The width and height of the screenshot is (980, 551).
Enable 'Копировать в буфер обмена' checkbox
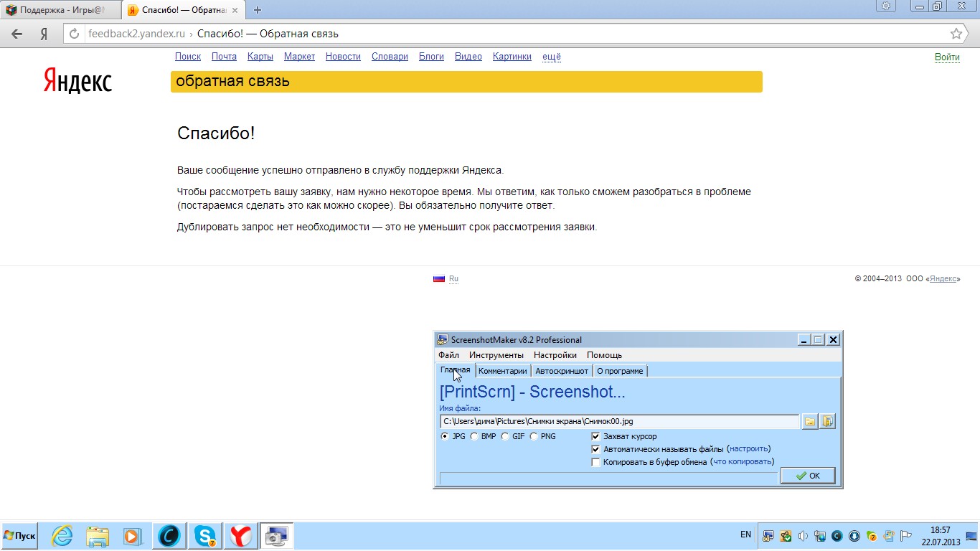(x=595, y=462)
